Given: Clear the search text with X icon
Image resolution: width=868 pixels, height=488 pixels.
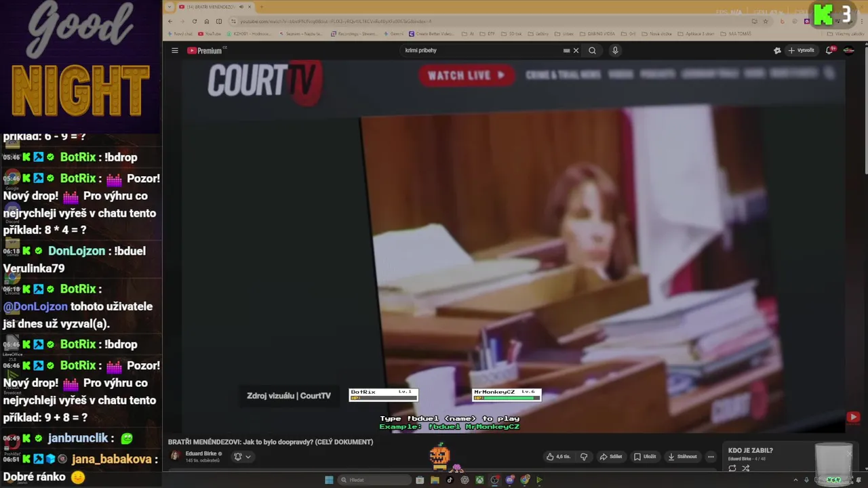Looking at the screenshot, I should pyautogui.click(x=576, y=51).
